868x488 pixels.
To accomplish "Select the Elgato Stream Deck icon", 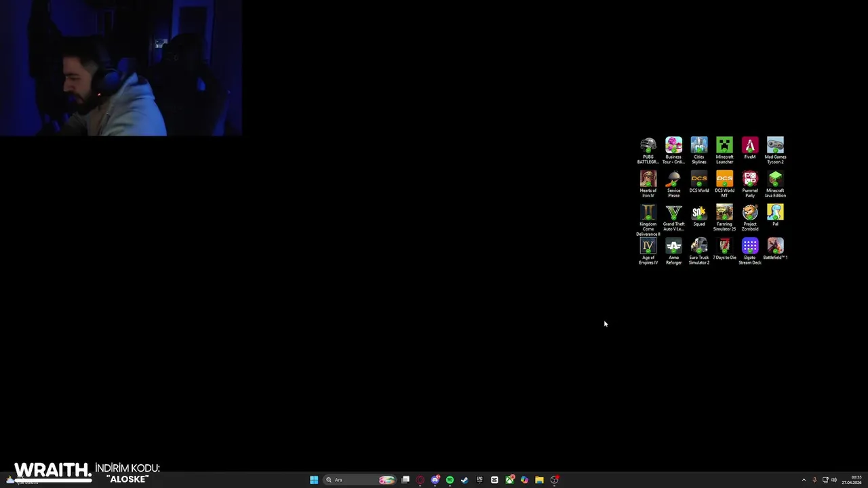I will 750,251.
